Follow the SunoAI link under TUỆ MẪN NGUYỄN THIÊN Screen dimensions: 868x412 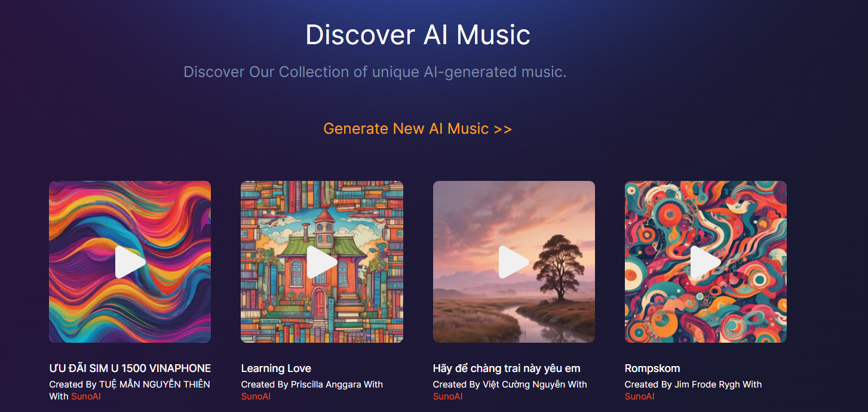point(86,396)
